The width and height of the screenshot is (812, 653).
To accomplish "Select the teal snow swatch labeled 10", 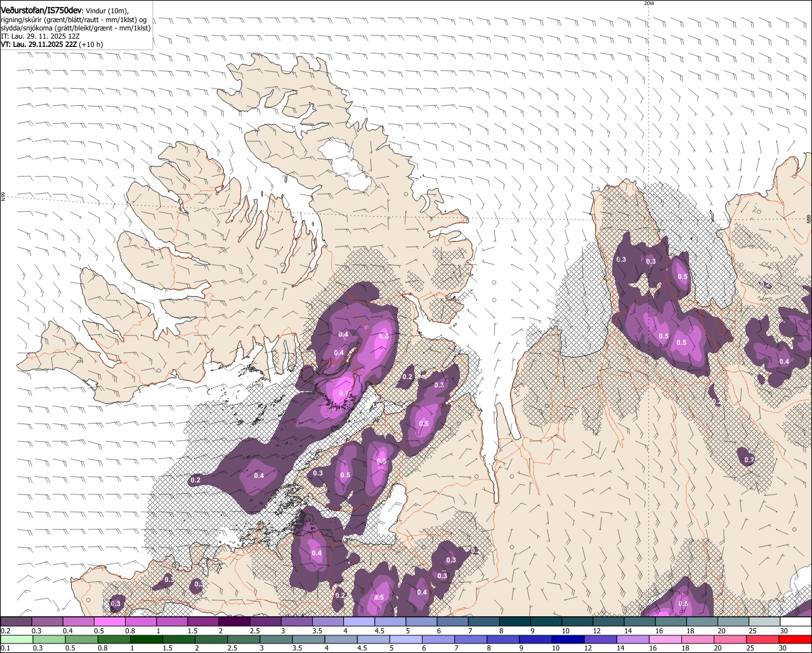I will [577, 621].
